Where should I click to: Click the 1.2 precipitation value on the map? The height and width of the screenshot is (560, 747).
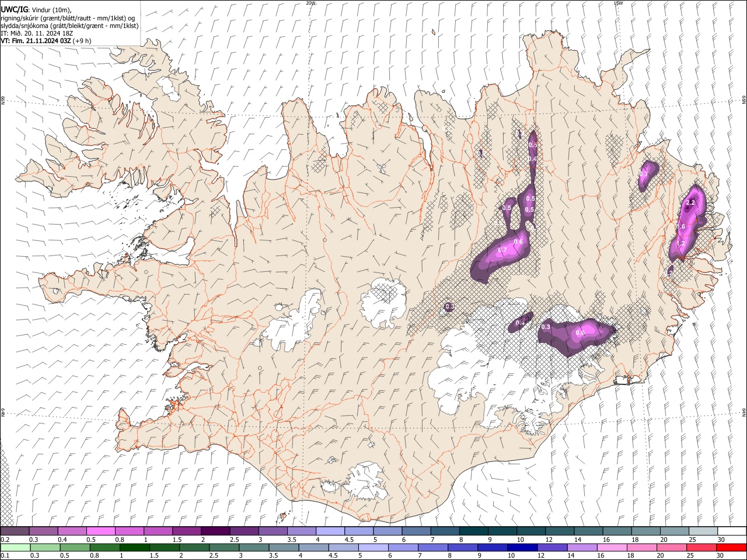point(680,244)
